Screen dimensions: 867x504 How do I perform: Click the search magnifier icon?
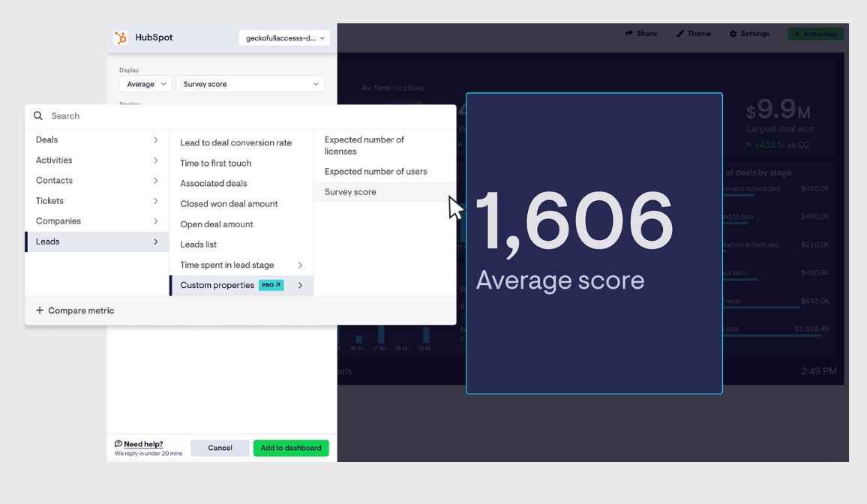[x=38, y=116]
